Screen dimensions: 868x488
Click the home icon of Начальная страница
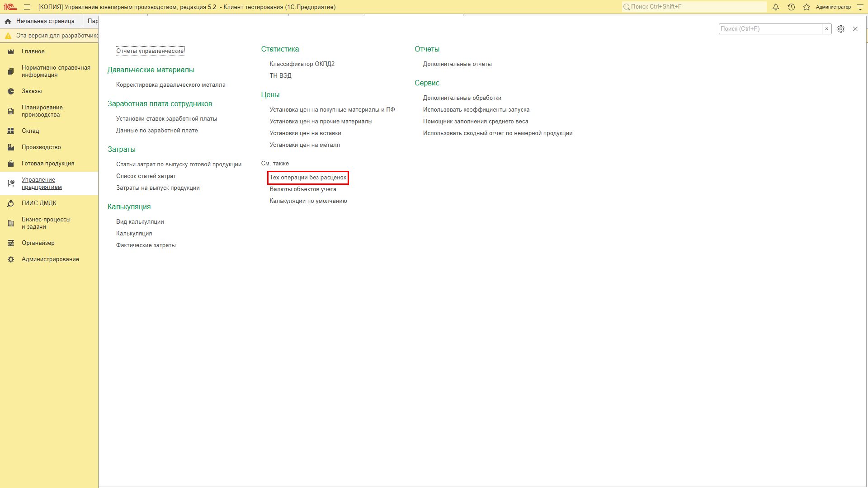pyautogui.click(x=8, y=21)
